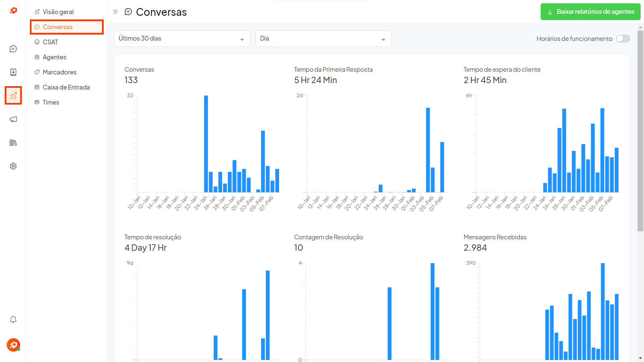Image resolution: width=644 pixels, height=362 pixels.
Task: Open the notifications bell icon
Action: coord(13,319)
